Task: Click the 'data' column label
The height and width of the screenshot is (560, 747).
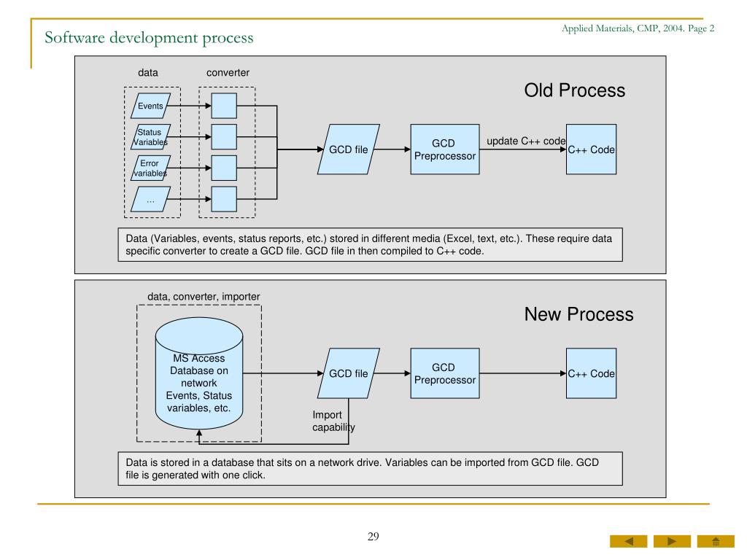Action: pyautogui.click(x=147, y=72)
